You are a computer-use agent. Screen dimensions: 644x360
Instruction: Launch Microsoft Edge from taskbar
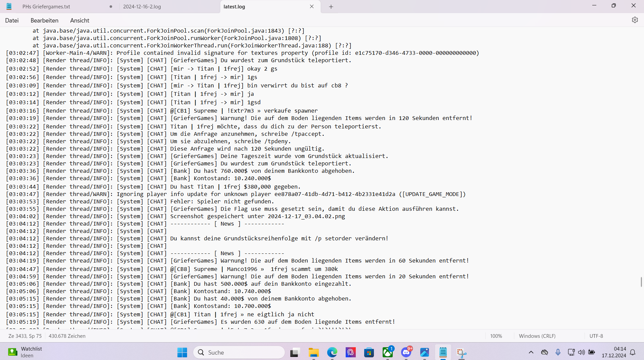332,352
